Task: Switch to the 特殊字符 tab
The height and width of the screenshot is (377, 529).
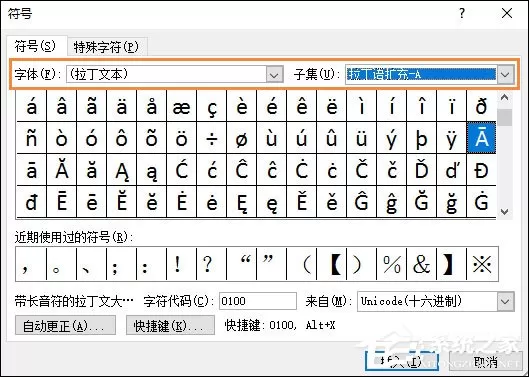Action: 107,47
